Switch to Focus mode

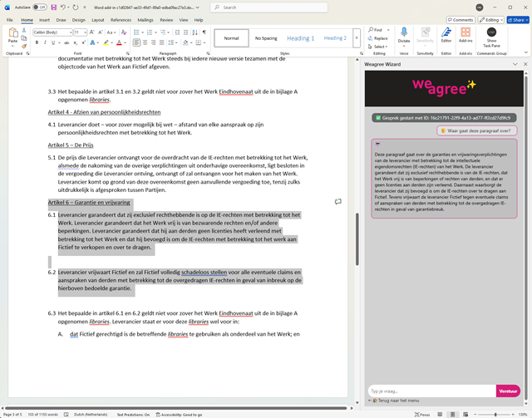[422, 415]
